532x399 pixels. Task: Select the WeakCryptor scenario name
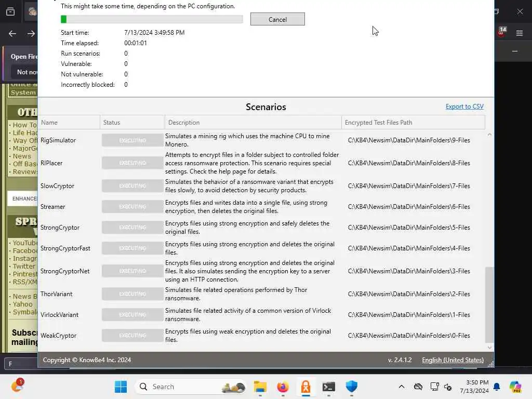58,336
